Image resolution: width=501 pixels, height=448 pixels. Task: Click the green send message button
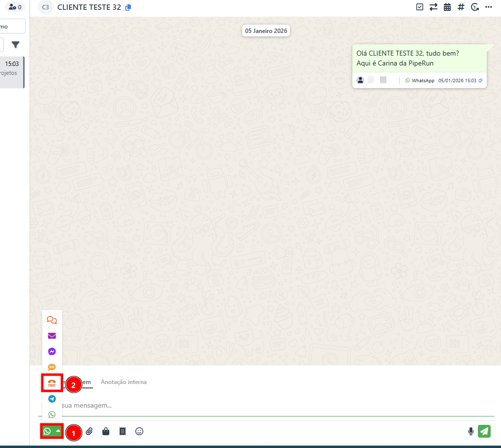click(x=484, y=431)
